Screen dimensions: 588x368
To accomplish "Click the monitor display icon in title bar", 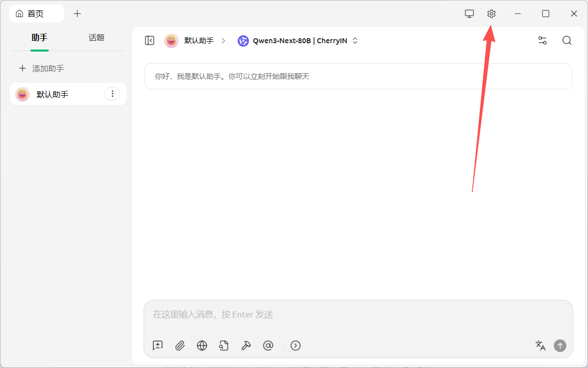I will click(x=469, y=14).
